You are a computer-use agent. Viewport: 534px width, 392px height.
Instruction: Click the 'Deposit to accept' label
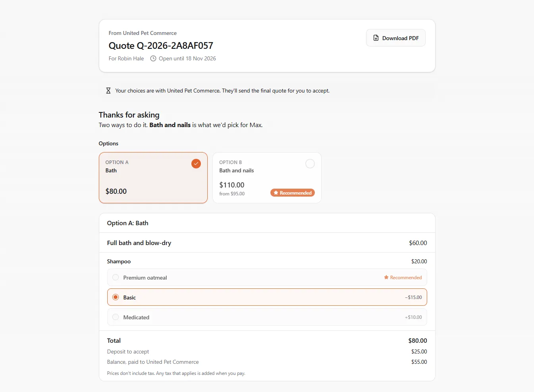(x=128, y=351)
